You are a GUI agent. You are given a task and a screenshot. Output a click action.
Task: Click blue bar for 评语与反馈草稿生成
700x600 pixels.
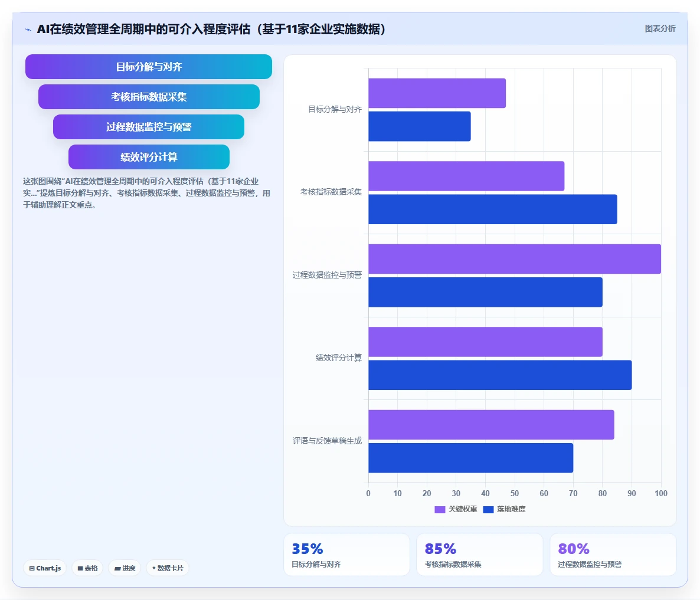[470, 458]
